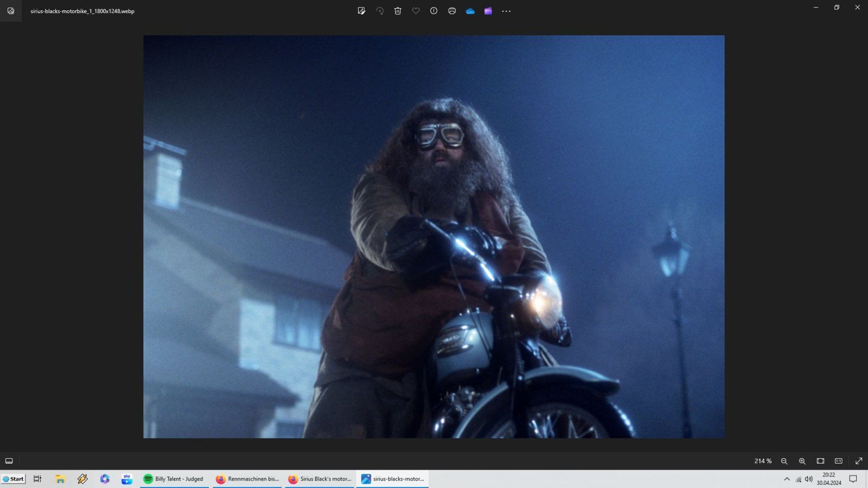Delete the photo with the trash icon

click(398, 11)
